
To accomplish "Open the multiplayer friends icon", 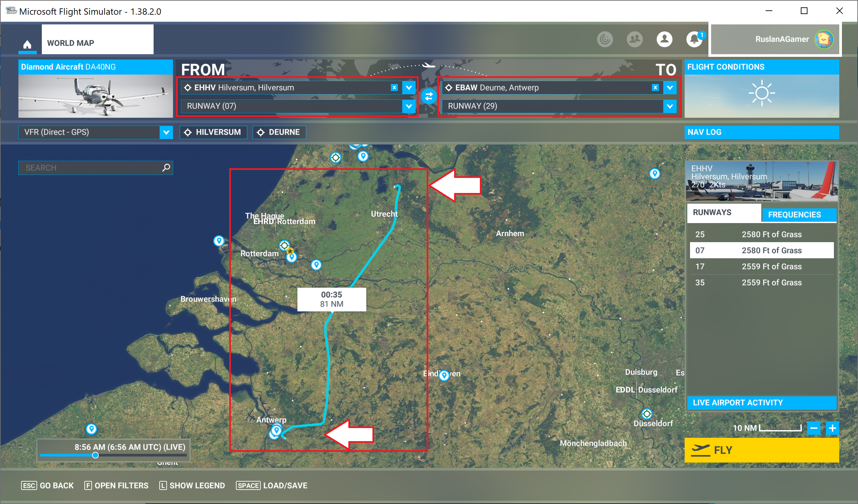I will [x=635, y=39].
